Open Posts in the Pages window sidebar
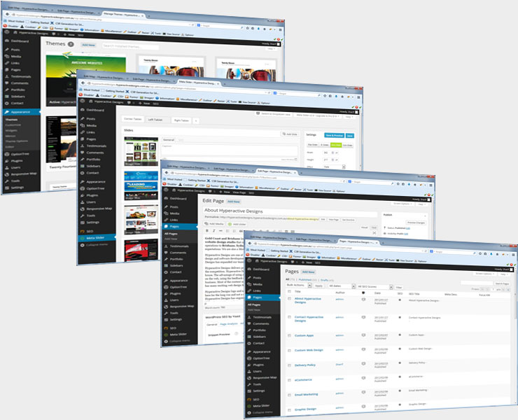The image size is (518, 420). [x=257, y=278]
